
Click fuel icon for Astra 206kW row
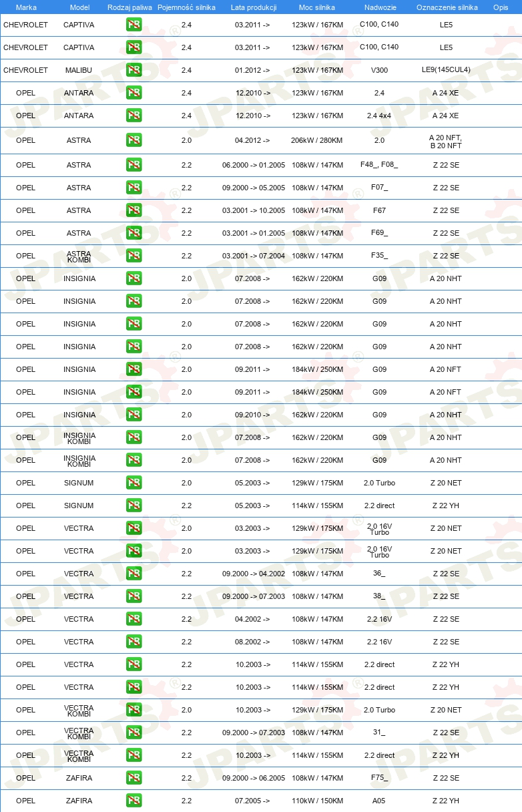(x=134, y=140)
